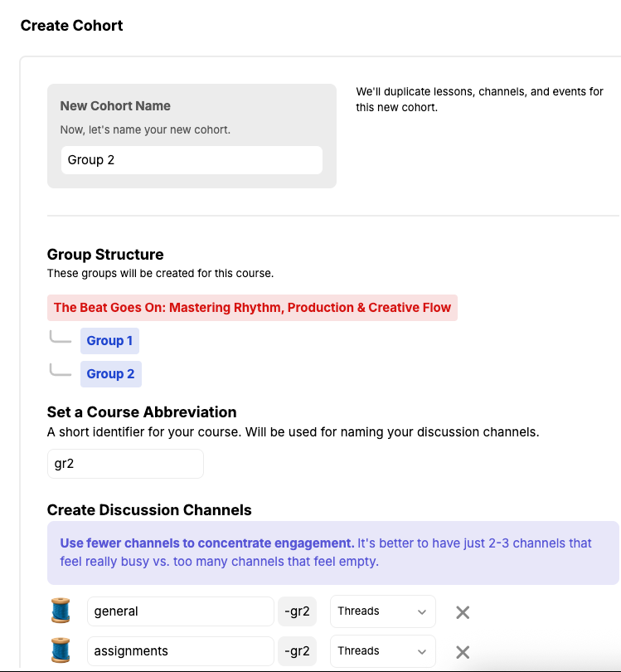Focus the New Cohort Name field
This screenshot has width=621, height=672.
(x=192, y=160)
